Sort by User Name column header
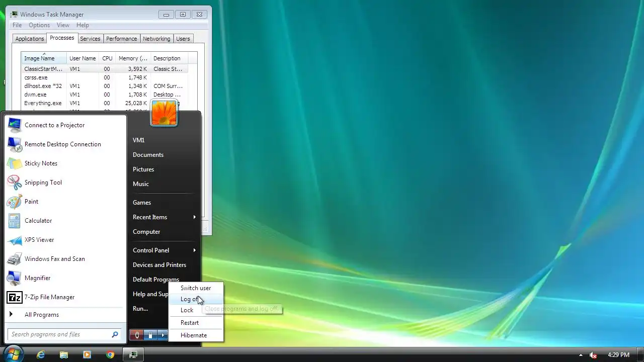The height and width of the screenshot is (362, 644). (x=83, y=58)
